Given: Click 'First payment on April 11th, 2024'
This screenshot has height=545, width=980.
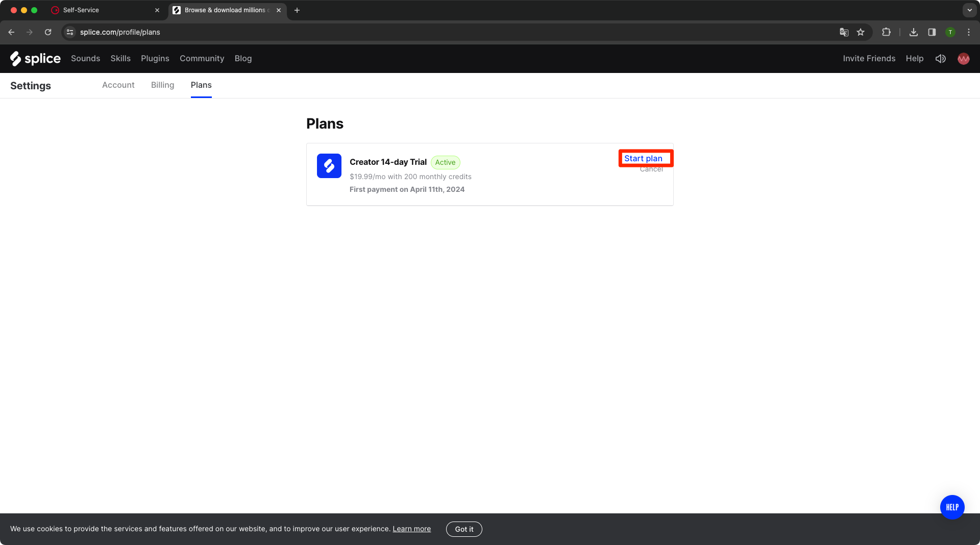Looking at the screenshot, I should point(407,189).
